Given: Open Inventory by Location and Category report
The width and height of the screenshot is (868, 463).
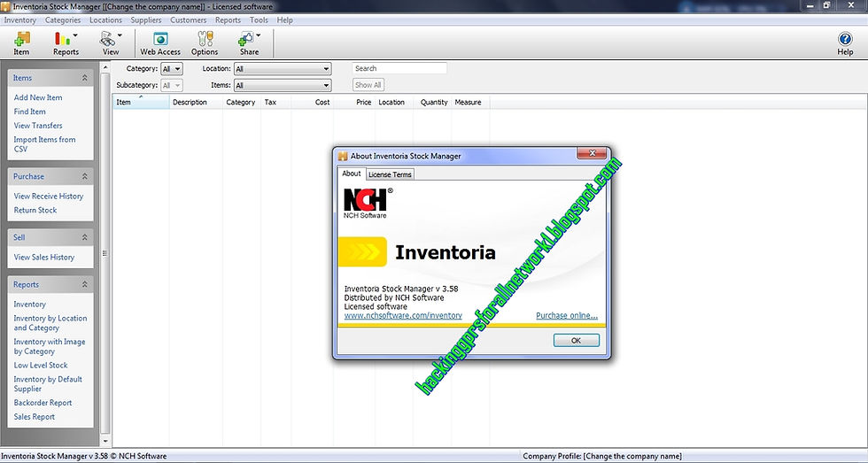Looking at the screenshot, I should coord(50,323).
